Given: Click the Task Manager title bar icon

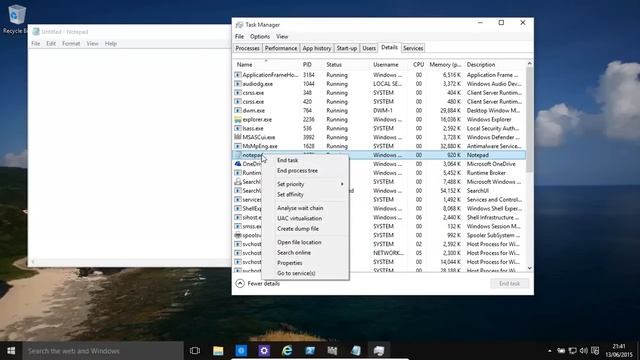Looking at the screenshot, I should click(x=240, y=25).
